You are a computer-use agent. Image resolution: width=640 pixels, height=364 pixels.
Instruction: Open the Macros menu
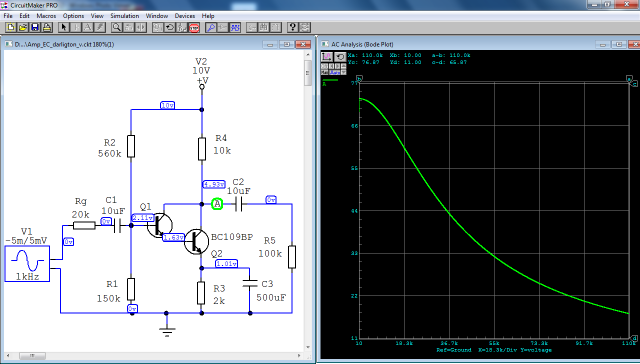[x=46, y=16]
